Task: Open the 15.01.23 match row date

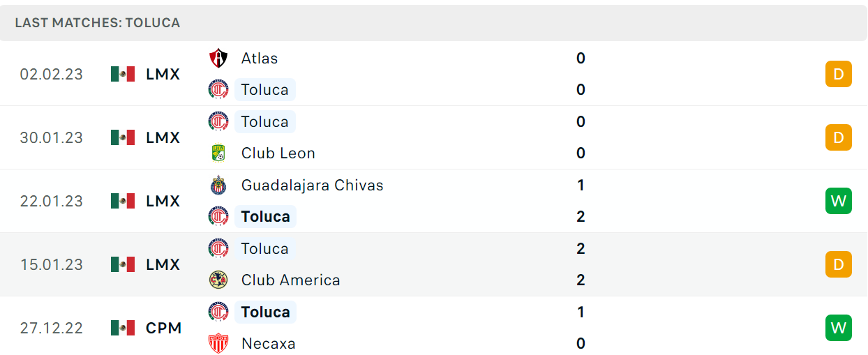Action: [x=51, y=264]
